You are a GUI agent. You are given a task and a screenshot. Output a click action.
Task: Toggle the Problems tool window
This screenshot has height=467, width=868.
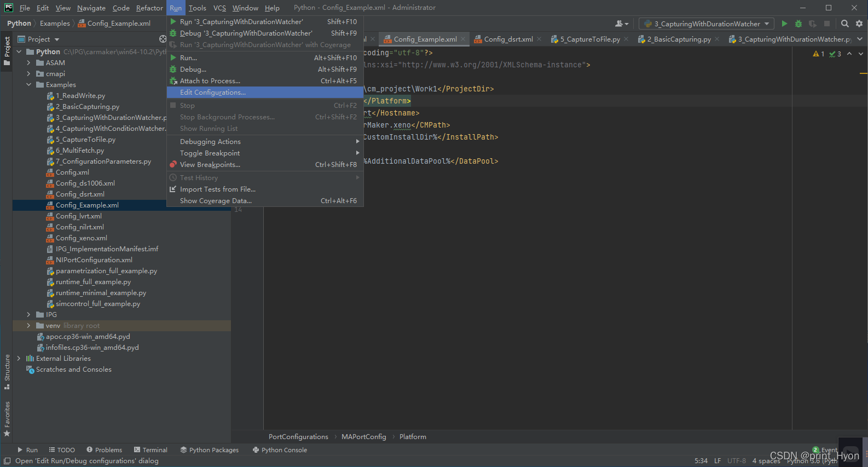pyautogui.click(x=104, y=450)
